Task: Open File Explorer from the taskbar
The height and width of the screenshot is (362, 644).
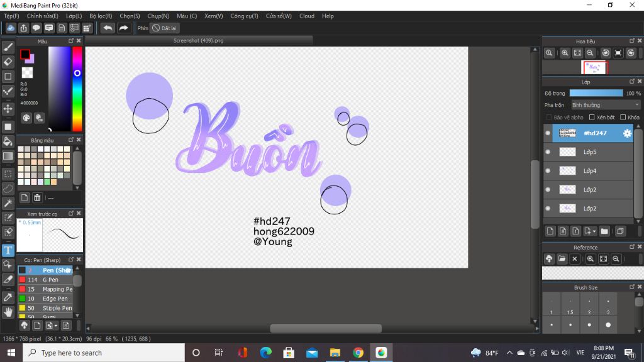Action: (335, 353)
